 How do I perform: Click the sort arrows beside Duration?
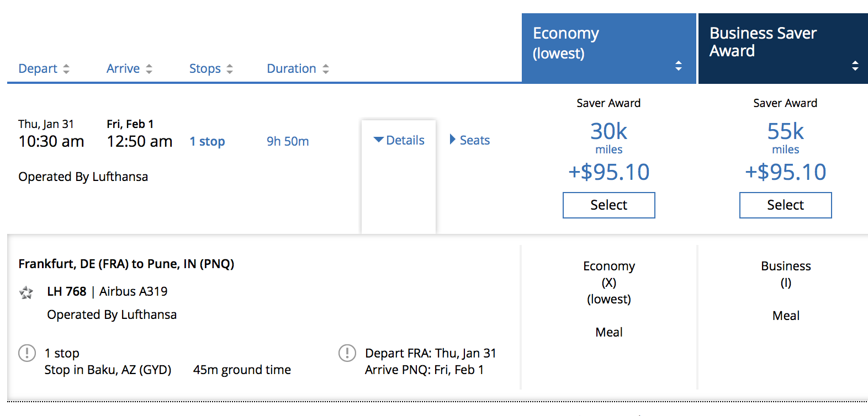(326, 69)
